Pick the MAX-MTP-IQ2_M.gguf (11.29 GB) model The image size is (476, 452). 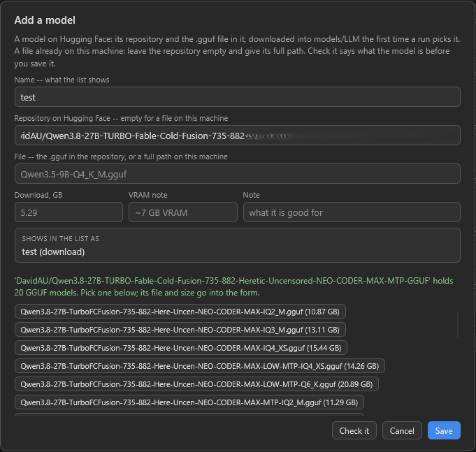(189, 402)
